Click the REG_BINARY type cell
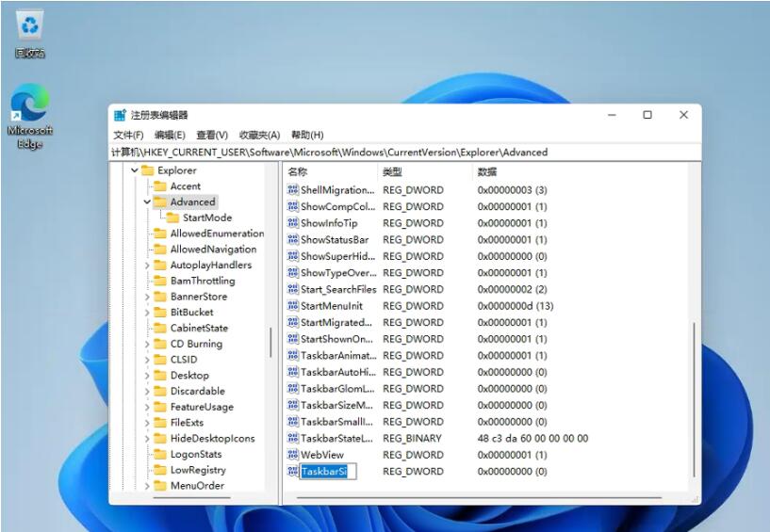This screenshot has width=770, height=532. tap(412, 438)
